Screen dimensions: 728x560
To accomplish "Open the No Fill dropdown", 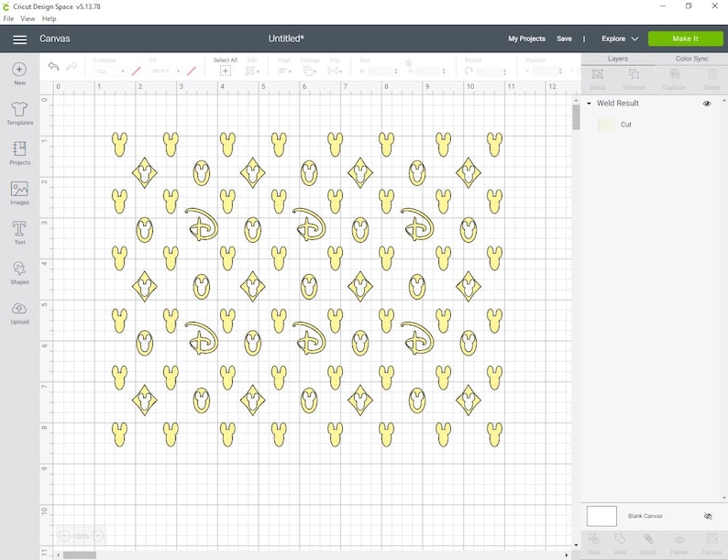I will 165,71.
